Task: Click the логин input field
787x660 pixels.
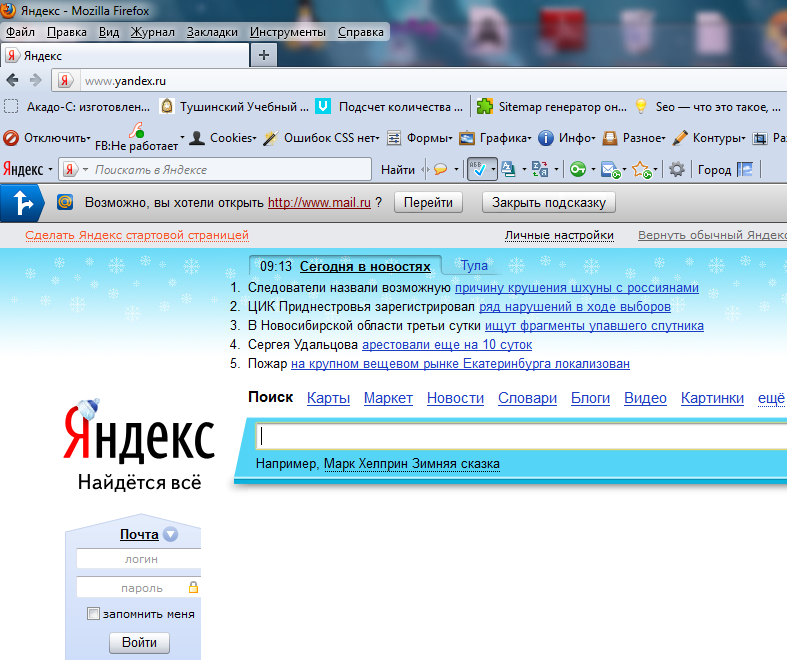Action: [139, 559]
